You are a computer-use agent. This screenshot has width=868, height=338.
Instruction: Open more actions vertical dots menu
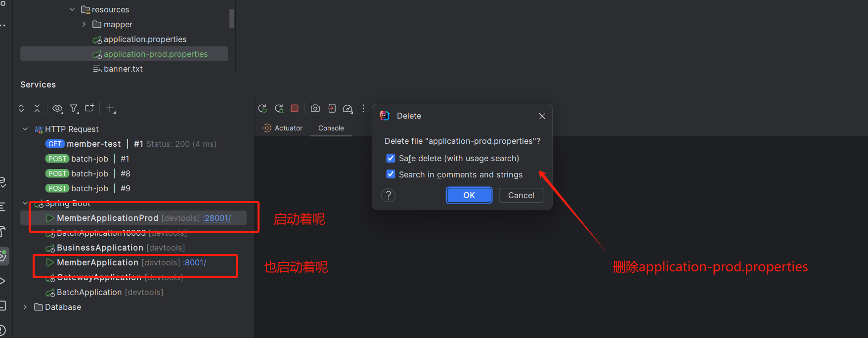(x=363, y=108)
